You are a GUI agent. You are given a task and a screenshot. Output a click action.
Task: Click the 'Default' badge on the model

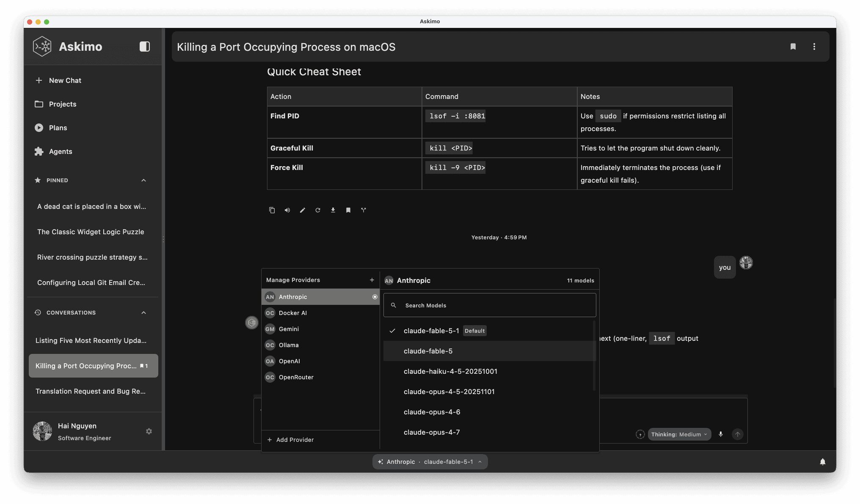(x=474, y=331)
